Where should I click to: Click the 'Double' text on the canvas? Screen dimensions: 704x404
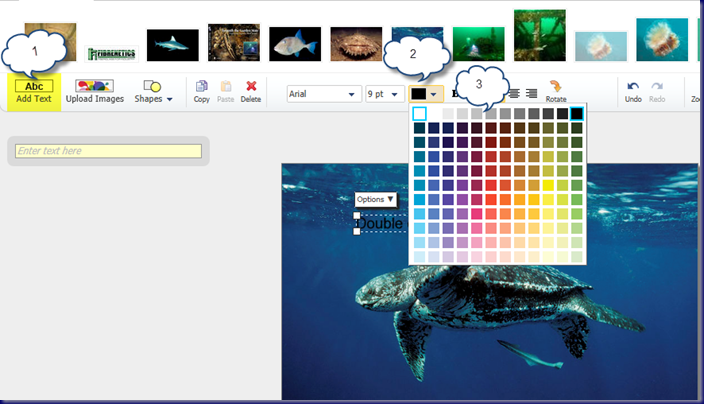point(379,224)
